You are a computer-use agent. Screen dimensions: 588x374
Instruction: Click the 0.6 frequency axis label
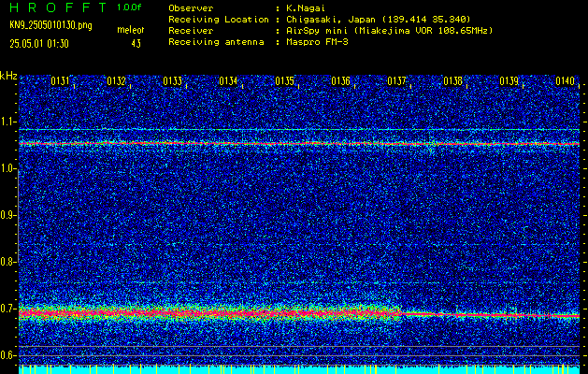click(x=7, y=355)
